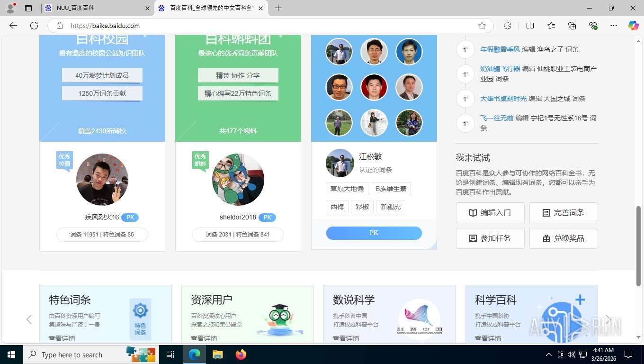Click the taskbar search box

tap(91, 355)
